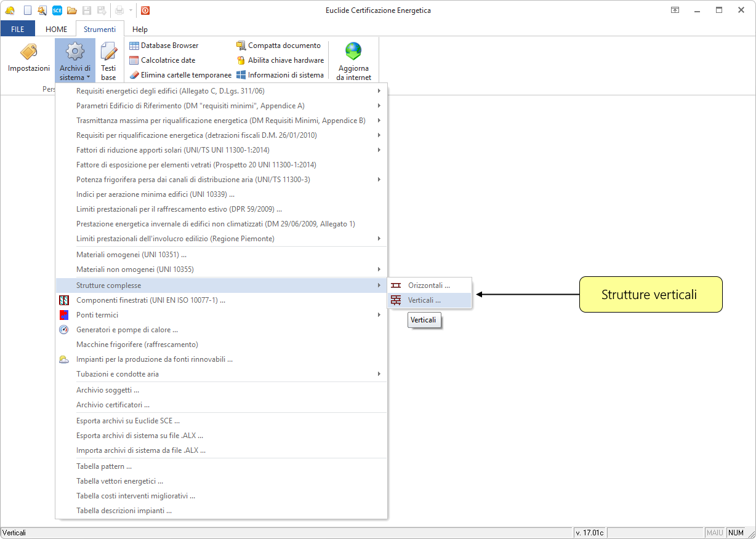Click Aggiorna da internet globe icon
The image size is (756, 539).
click(353, 52)
